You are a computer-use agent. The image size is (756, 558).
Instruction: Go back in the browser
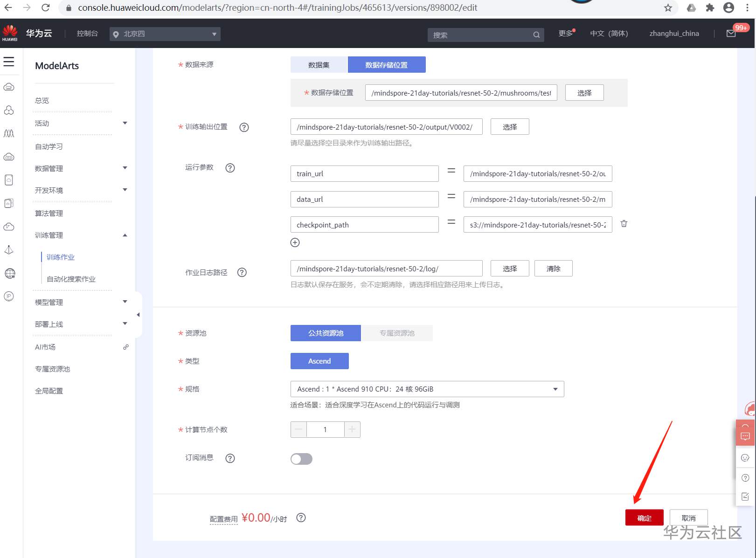point(8,7)
